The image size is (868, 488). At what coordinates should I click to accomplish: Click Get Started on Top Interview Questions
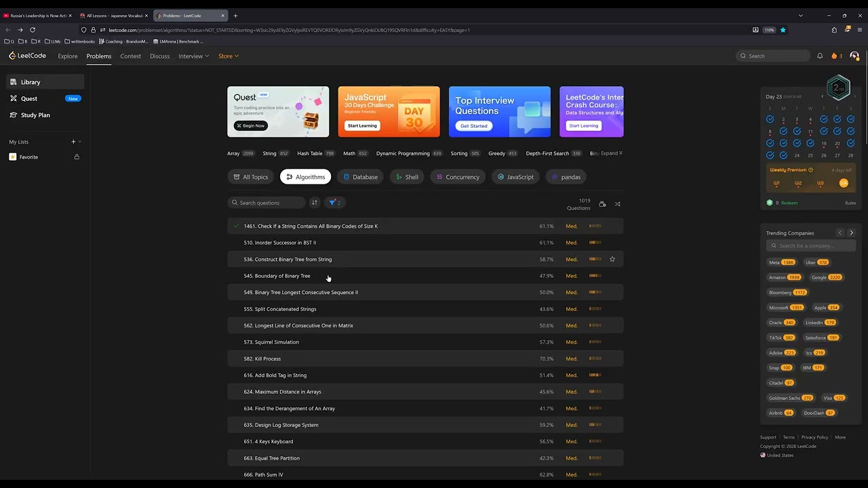(x=473, y=125)
